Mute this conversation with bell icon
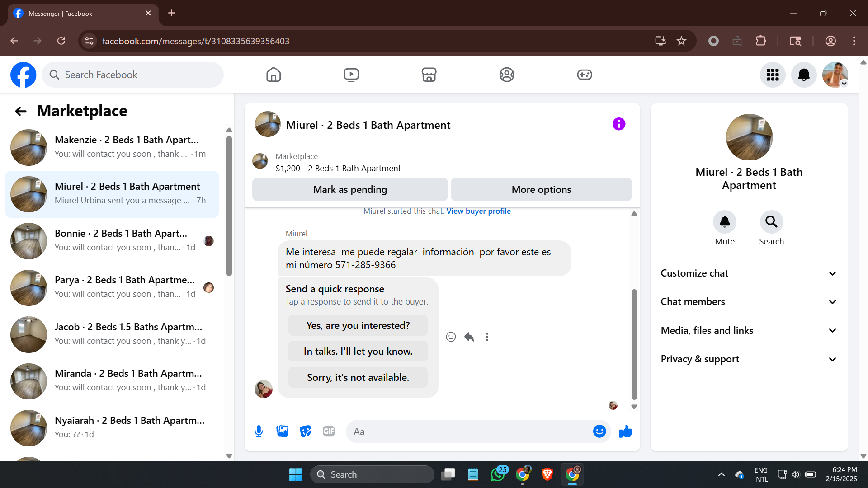This screenshot has height=488, width=868. (725, 222)
